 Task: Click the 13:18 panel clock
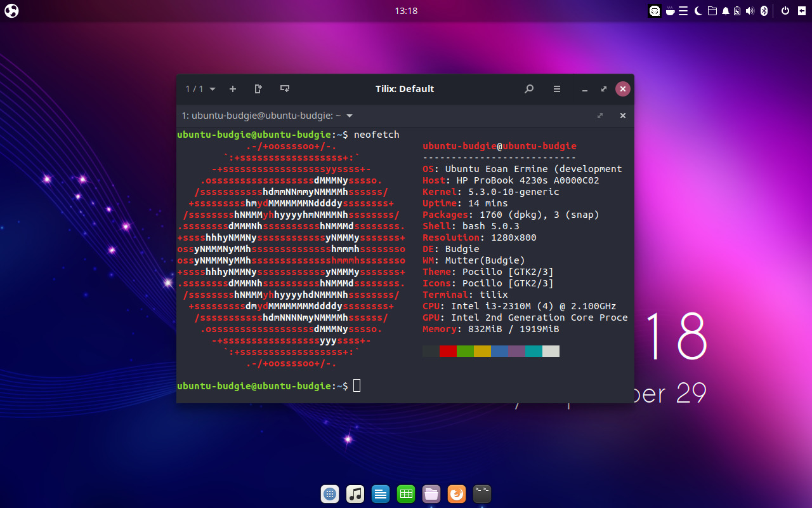[x=406, y=11]
